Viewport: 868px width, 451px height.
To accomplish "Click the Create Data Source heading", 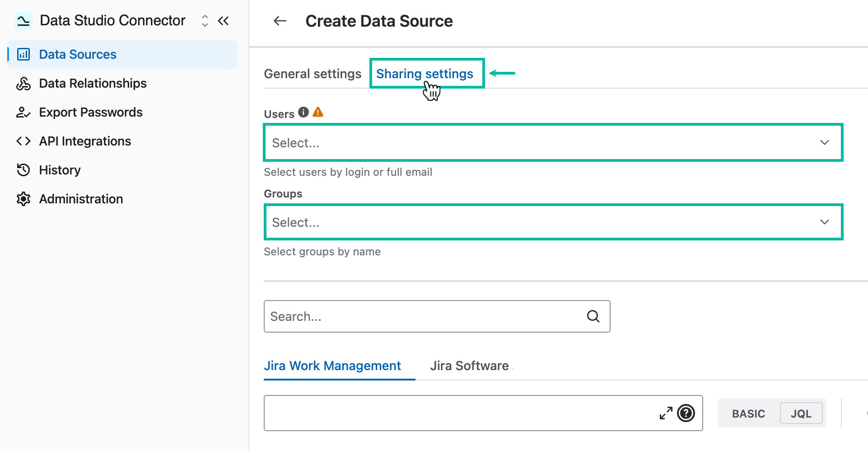I will tap(379, 21).
